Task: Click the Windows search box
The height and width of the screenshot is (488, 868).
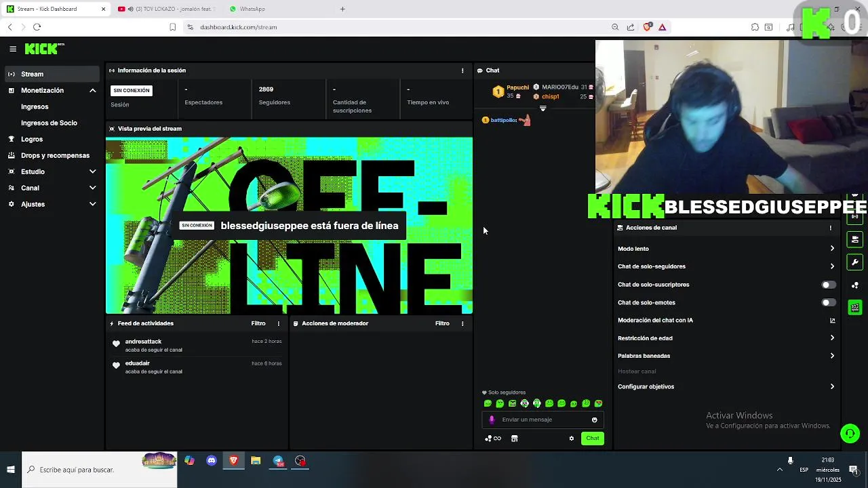Action: tap(99, 470)
